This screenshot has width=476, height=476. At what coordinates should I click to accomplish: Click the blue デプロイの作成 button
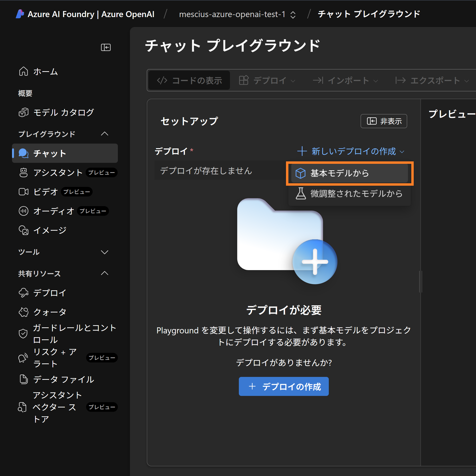pyautogui.click(x=284, y=386)
